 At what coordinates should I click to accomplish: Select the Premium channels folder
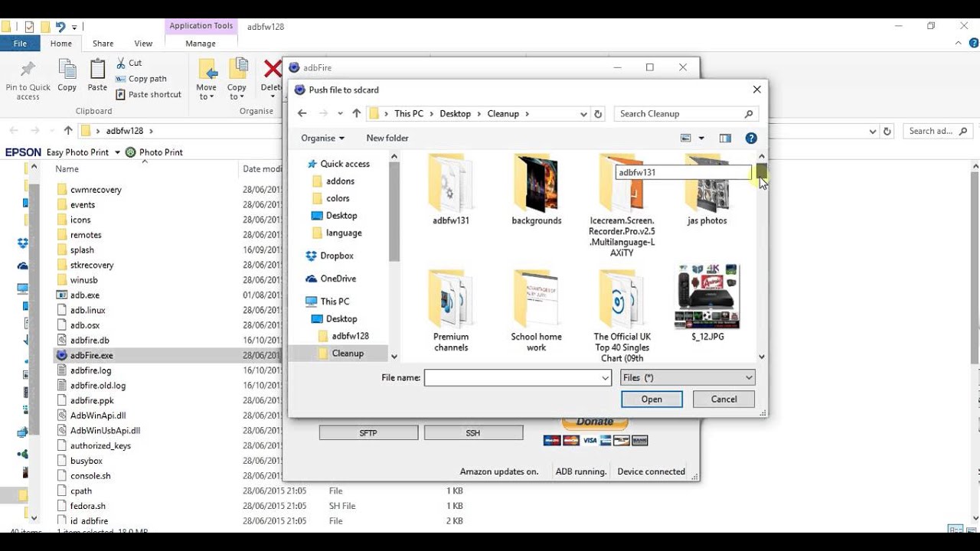point(451,310)
